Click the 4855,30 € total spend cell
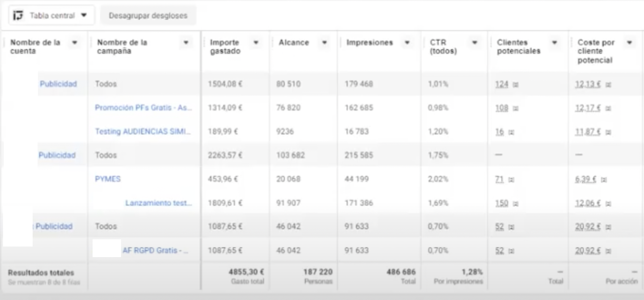This screenshot has width=644, height=300. point(246,272)
